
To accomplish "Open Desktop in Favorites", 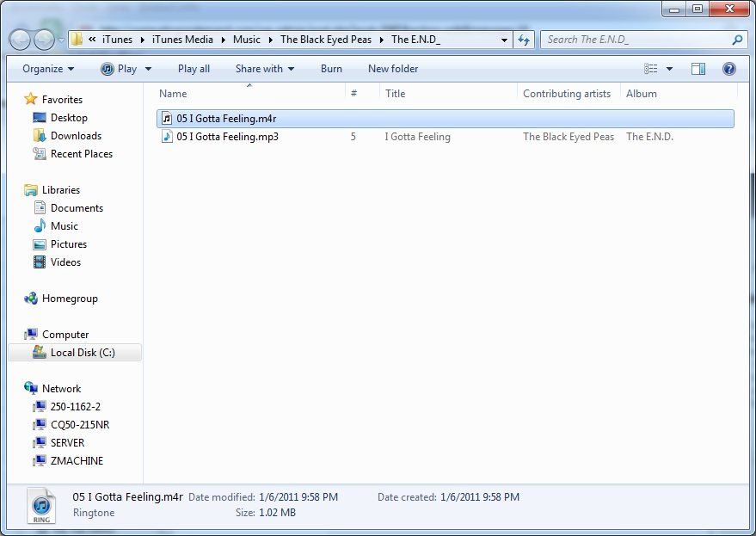I will click(69, 118).
